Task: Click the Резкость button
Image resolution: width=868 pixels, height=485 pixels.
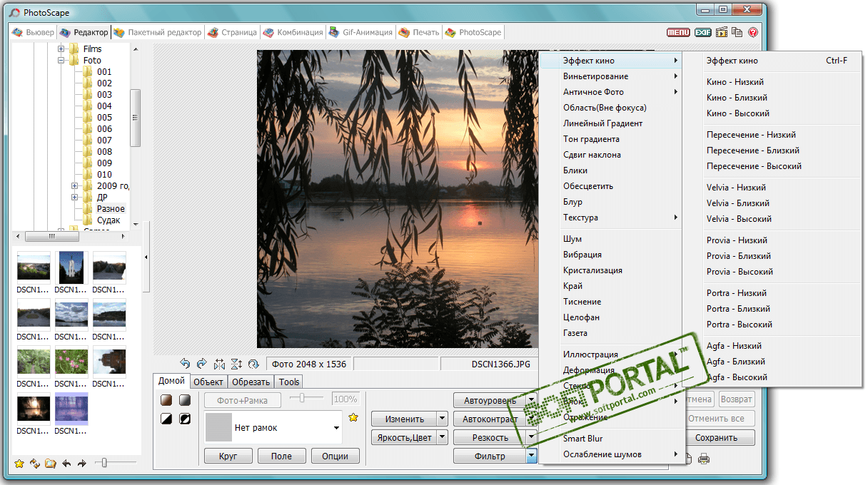Action: point(490,437)
